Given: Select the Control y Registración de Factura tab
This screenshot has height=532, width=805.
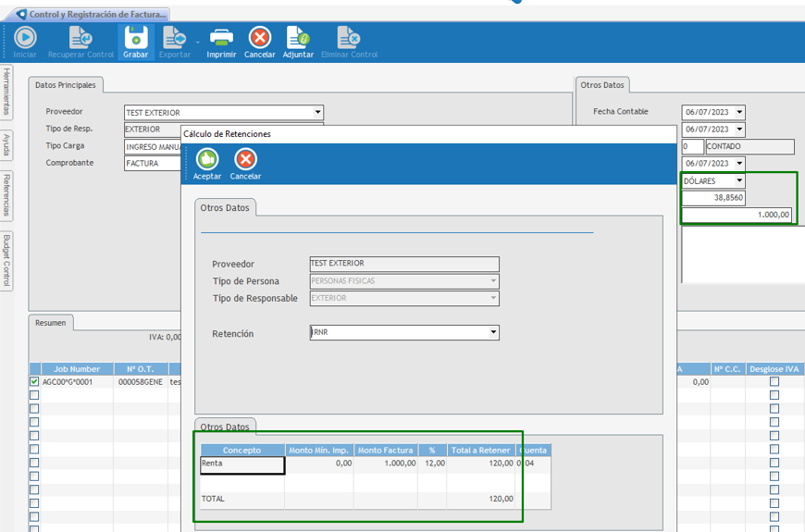Looking at the screenshot, I should (x=97, y=15).
